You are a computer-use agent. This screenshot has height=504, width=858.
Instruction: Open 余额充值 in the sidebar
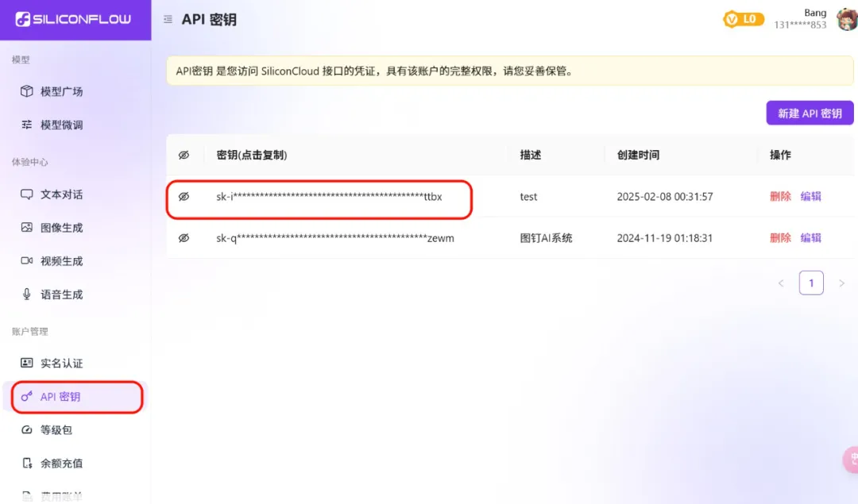[x=61, y=464]
